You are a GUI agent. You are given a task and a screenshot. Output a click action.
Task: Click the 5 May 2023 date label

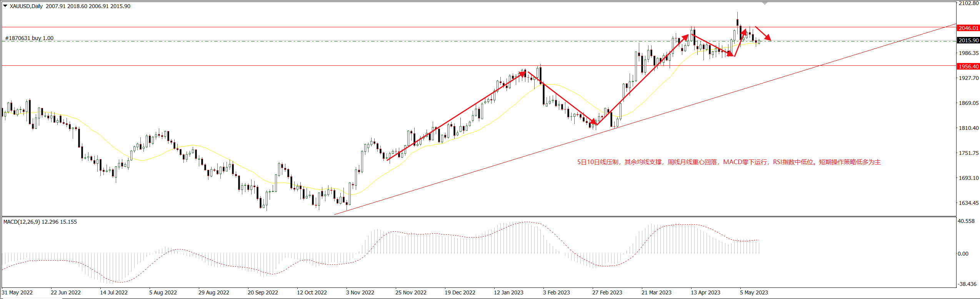(754, 292)
